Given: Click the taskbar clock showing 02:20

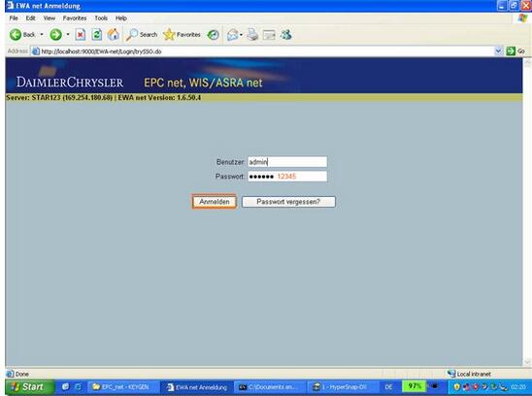Looking at the screenshot, I should coord(517,387).
